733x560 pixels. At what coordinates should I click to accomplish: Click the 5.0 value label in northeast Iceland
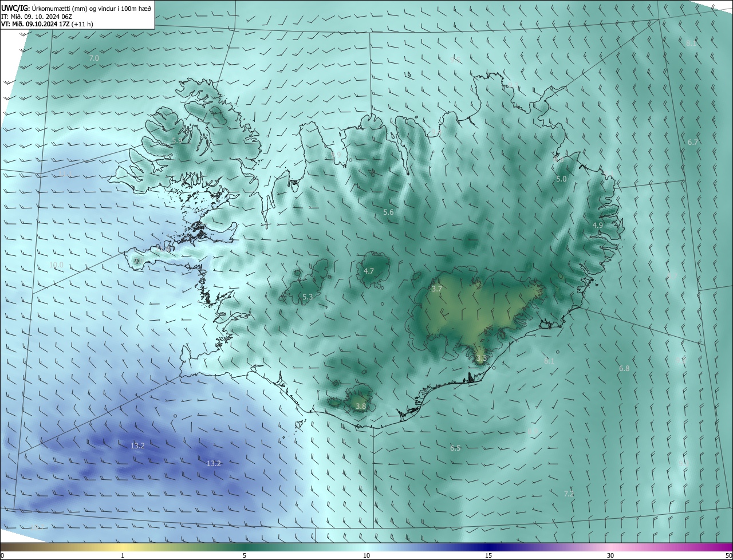pyautogui.click(x=561, y=179)
